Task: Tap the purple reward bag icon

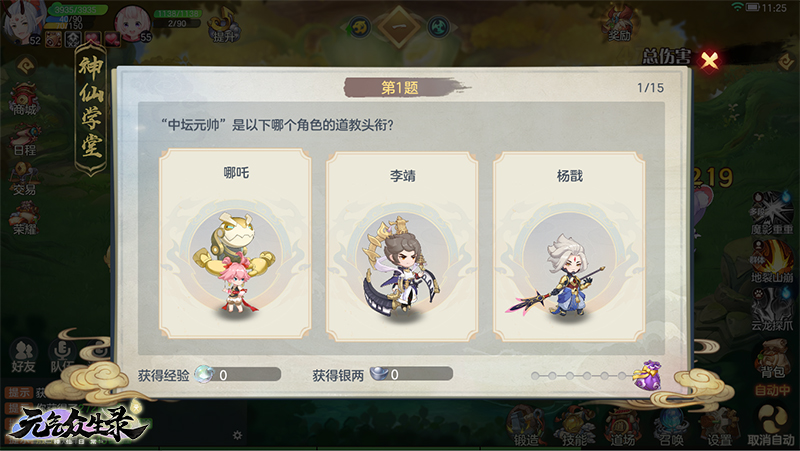Action: [x=647, y=375]
